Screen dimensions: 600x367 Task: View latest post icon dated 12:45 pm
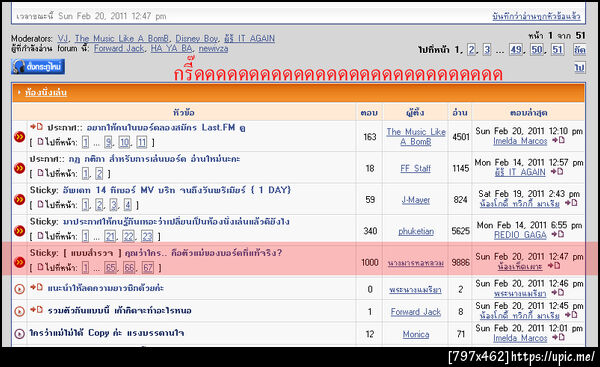tap(571, 315)
